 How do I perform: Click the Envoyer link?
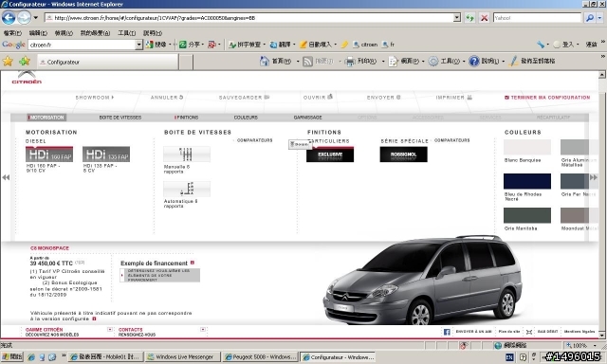click(x=383, y=98)
